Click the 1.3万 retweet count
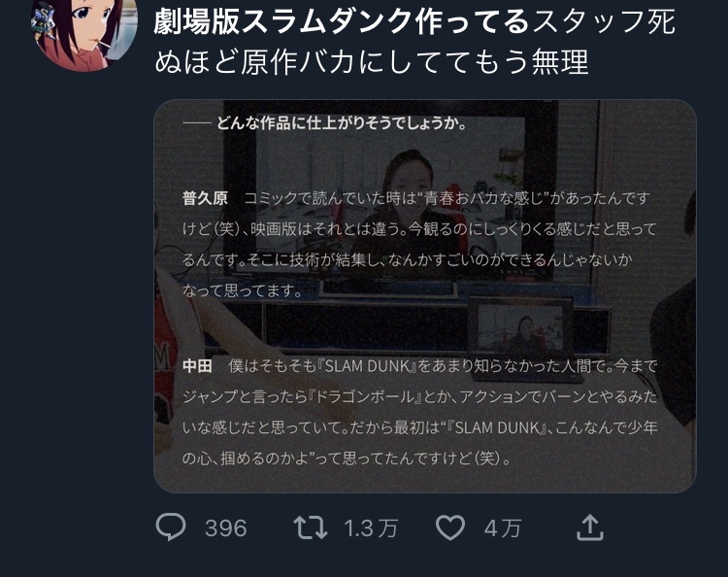This screenshot has height=577, width=728. (x=371, y=528)
